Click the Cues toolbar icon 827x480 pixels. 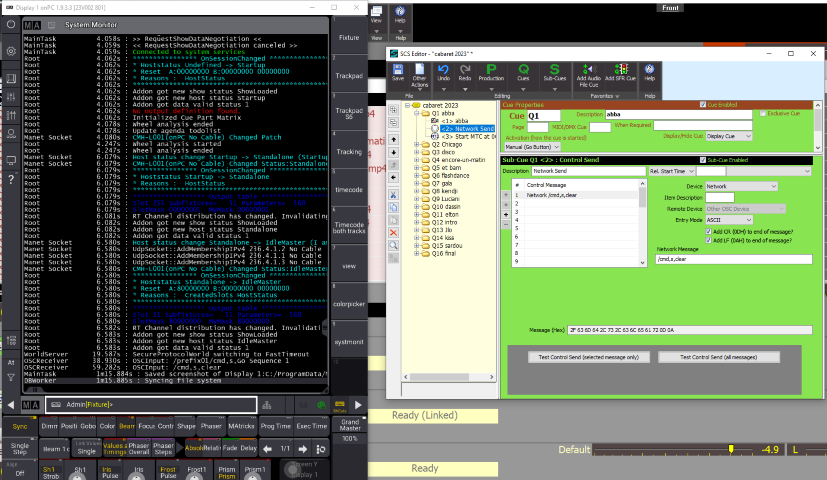524,71
